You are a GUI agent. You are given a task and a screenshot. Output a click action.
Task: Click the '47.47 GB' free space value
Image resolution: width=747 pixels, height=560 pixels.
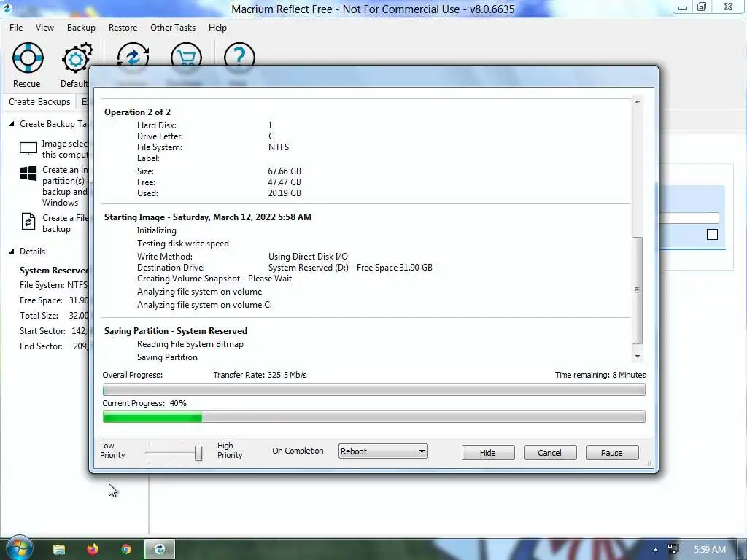pos(285,182)
